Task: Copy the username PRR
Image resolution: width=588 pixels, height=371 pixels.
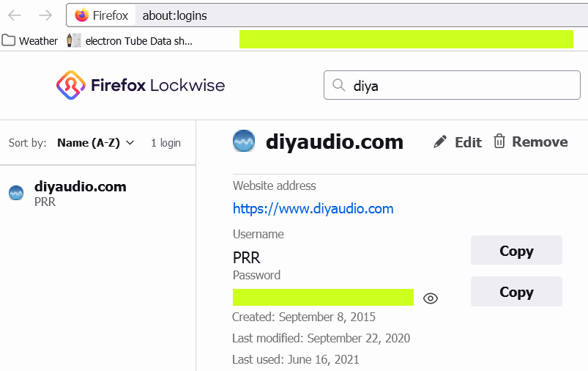Action: (516, 251)
